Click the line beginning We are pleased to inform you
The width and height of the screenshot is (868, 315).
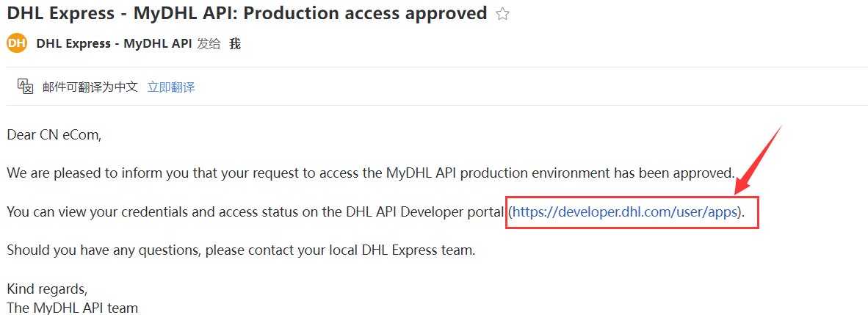coord(370,173)
